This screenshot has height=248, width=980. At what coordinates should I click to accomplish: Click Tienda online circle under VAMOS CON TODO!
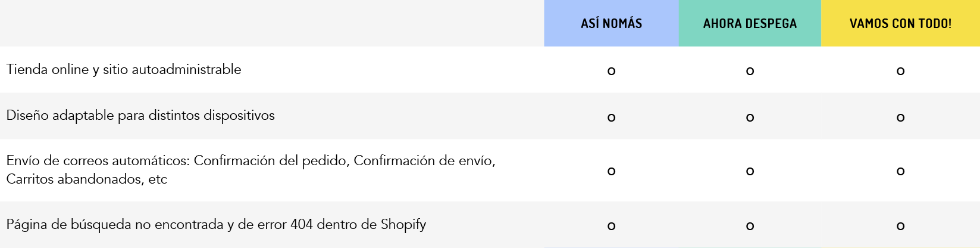(900, 71)
